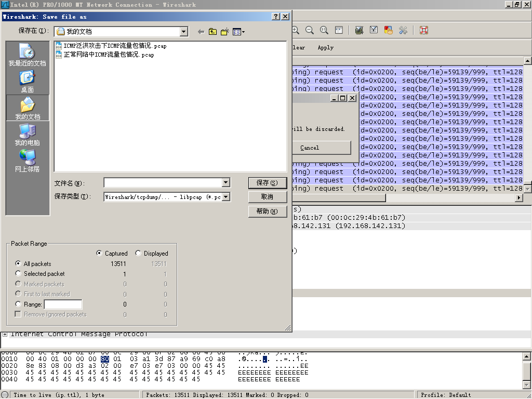Select the Captured packets radio button
This screenshot has height=399, width=532.
99,253
